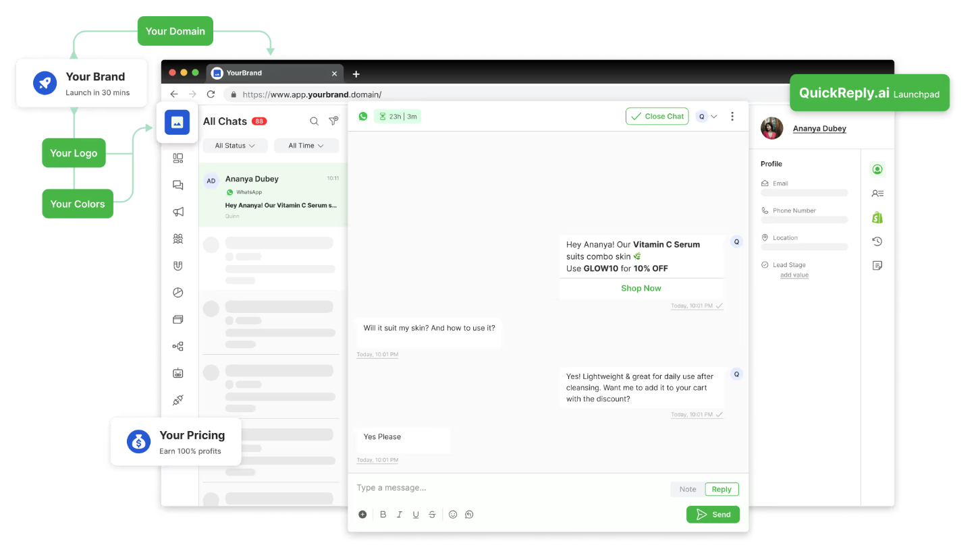Viewport: 980px width, 545px height.
Task: Click the Your Brand card
Action: click(82, 83)
